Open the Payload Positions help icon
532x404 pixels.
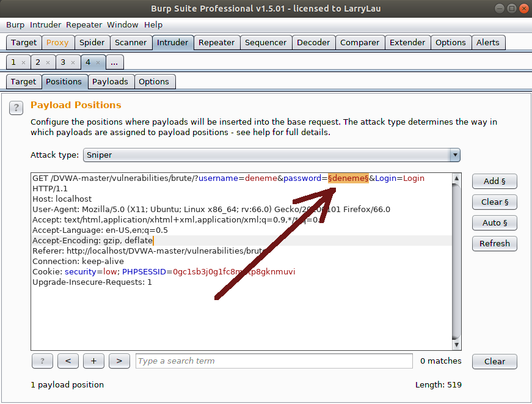(x=16, y=108)
